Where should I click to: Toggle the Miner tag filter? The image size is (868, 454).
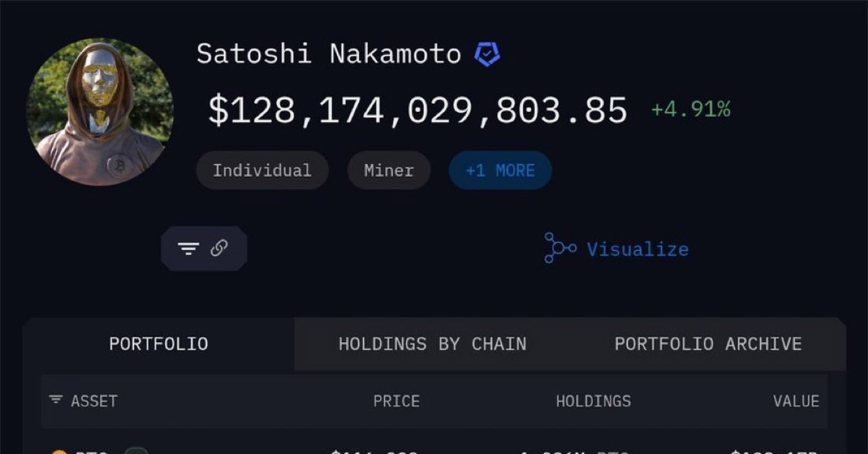(388, 170)
